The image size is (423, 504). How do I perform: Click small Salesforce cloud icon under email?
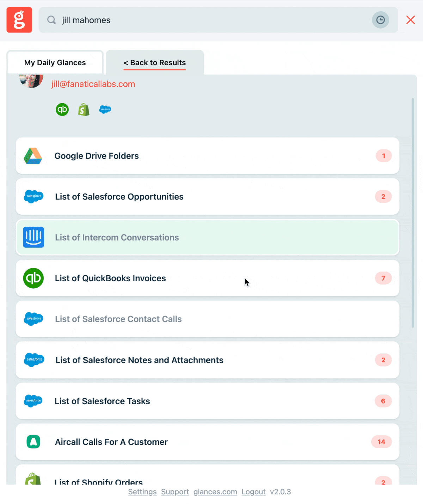pyautogui.click(x=105, y=109)
